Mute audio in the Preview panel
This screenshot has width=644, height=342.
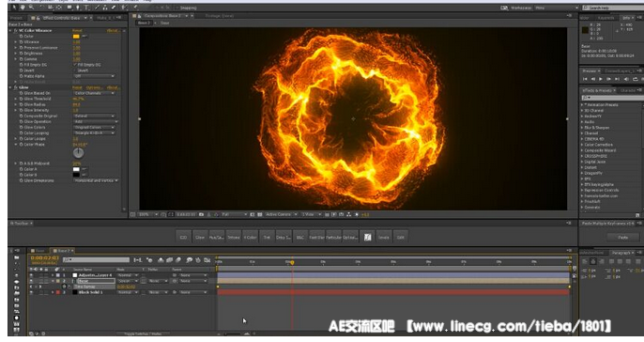point(626,79)
